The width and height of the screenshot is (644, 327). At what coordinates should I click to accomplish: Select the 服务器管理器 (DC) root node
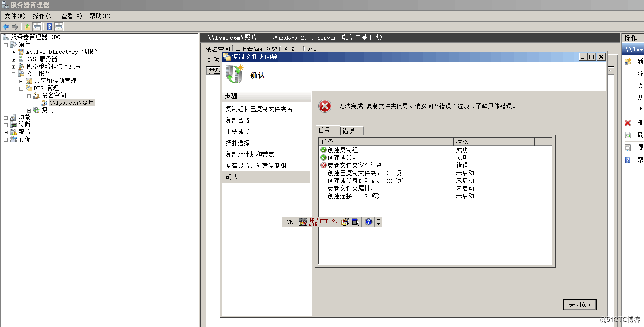coord(37,37)
